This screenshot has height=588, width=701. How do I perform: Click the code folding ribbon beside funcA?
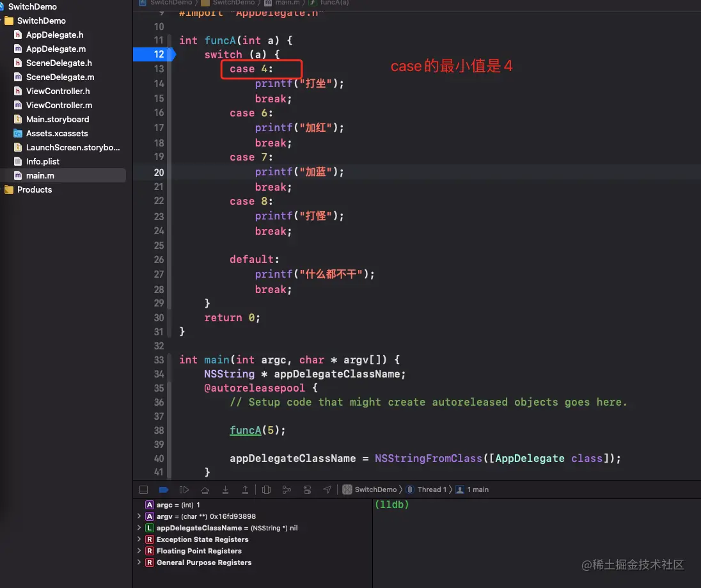[169, 186]
